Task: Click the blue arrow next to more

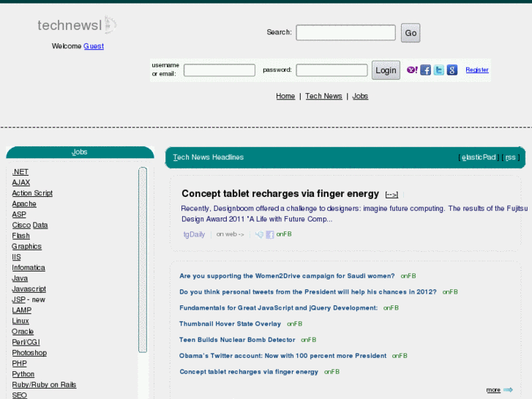Action: [x=508, y=389]
